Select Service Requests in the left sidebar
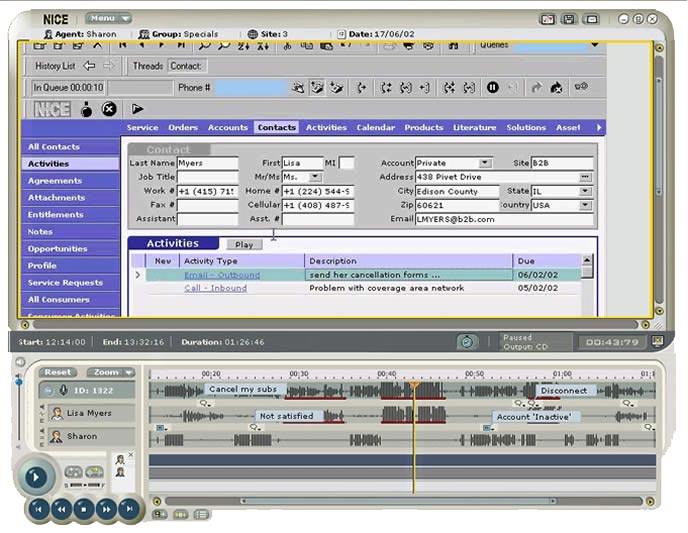688x533 pixels. click(x=65, y=283)
